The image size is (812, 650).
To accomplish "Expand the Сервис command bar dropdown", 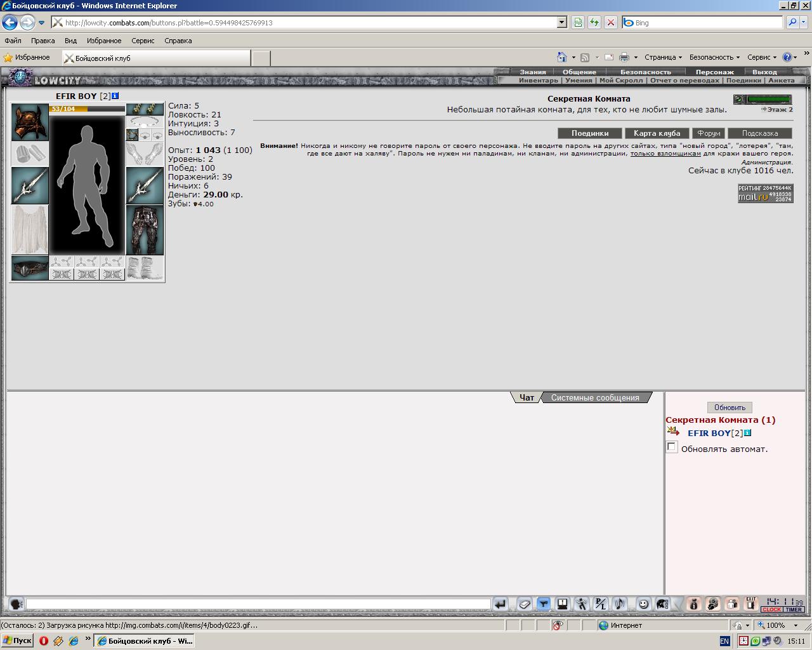I will [x=762, y=57].
